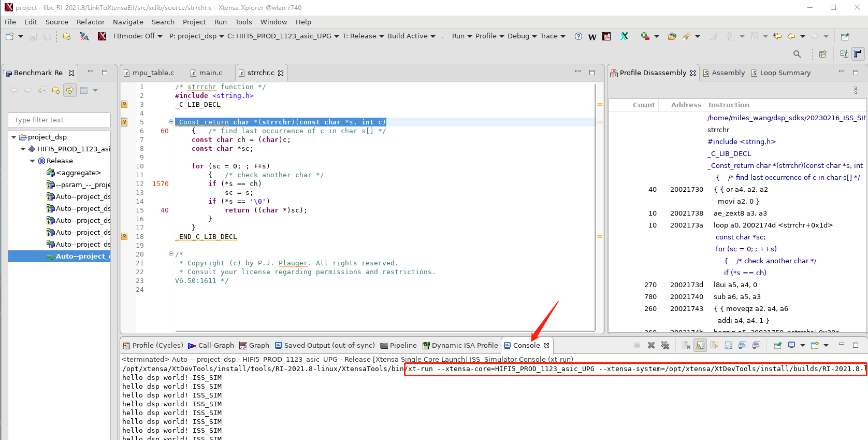Toggle Scroll Lock in the console toolbar
This screenshot has width=868, height=440.
pyautogui.click(x=700, y=345)
